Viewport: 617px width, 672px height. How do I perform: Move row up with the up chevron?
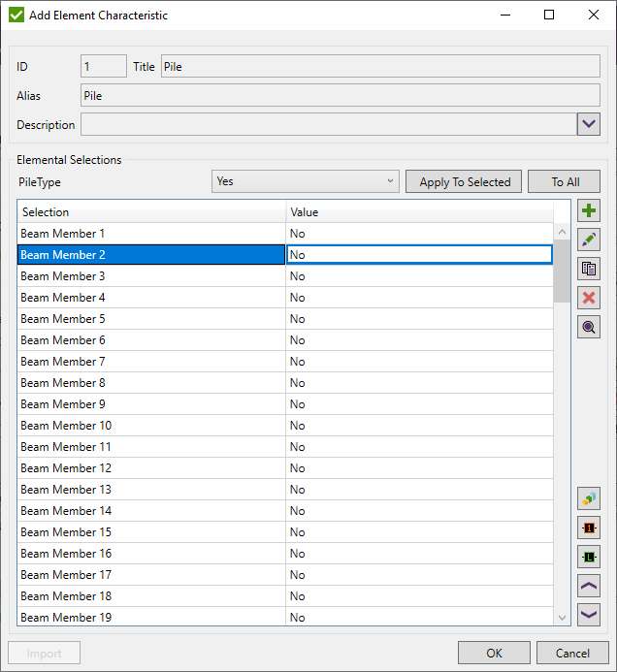589,586
